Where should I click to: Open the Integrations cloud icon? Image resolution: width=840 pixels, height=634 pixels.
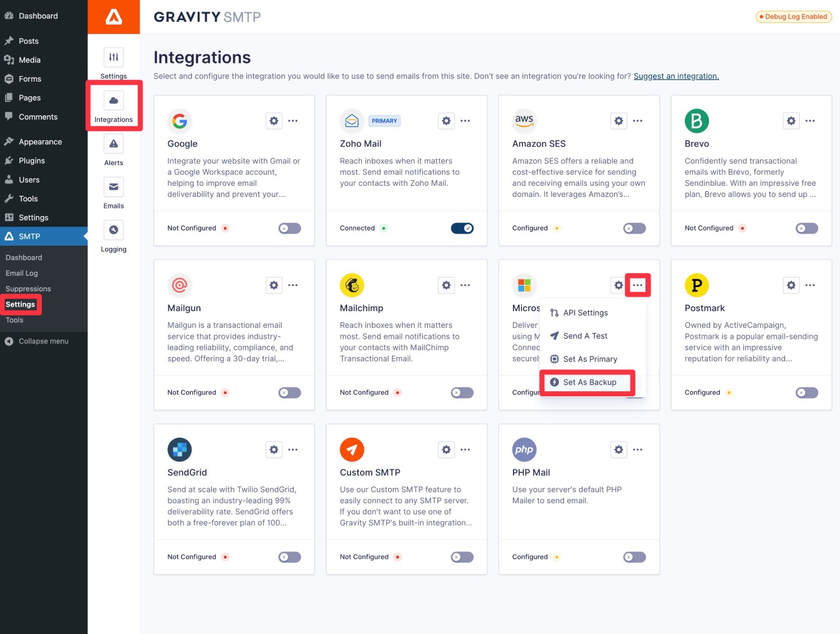(114, 101)
